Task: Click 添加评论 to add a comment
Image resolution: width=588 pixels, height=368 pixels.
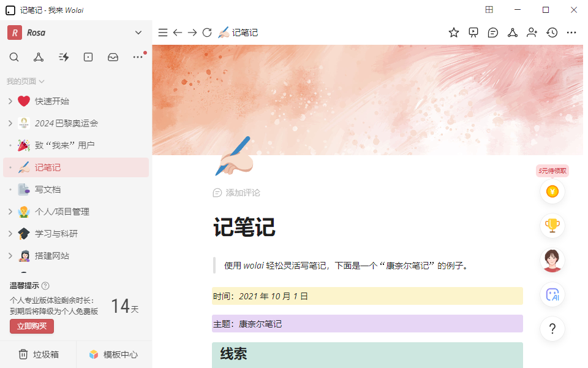Action: coord(236,193)
